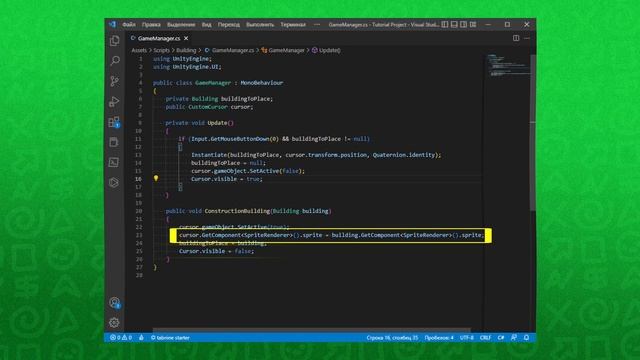Click the tabnine starter status item
The width and height of the screenshot is (640, 360).
point(170,338)
